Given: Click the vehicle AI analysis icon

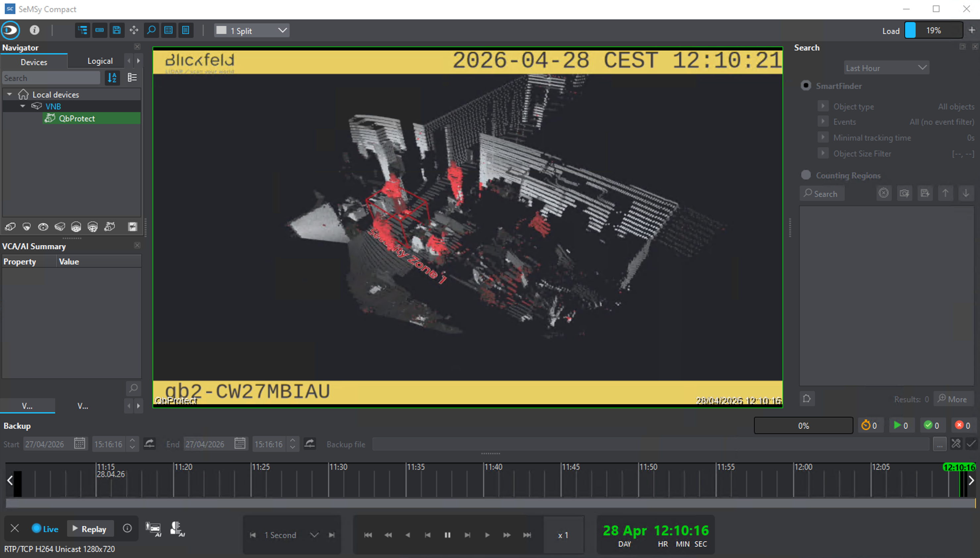Looking at the screenshot, I should 153,529.
